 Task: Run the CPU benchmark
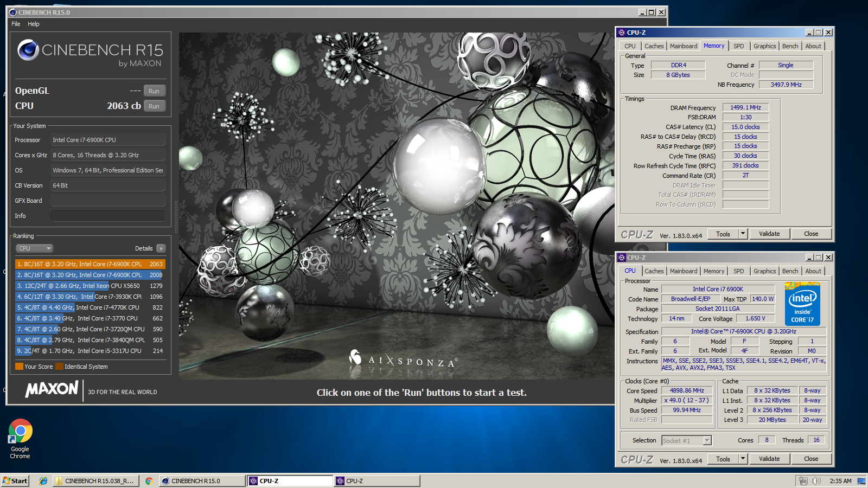[154, 106]
